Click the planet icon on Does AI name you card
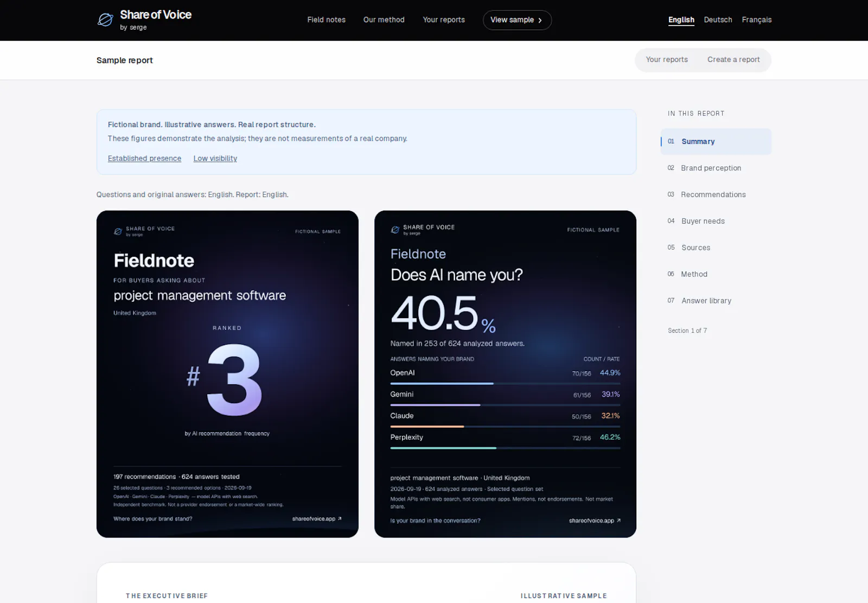The width and height of the screenshot is (868, 603). [x=395, y=230]
